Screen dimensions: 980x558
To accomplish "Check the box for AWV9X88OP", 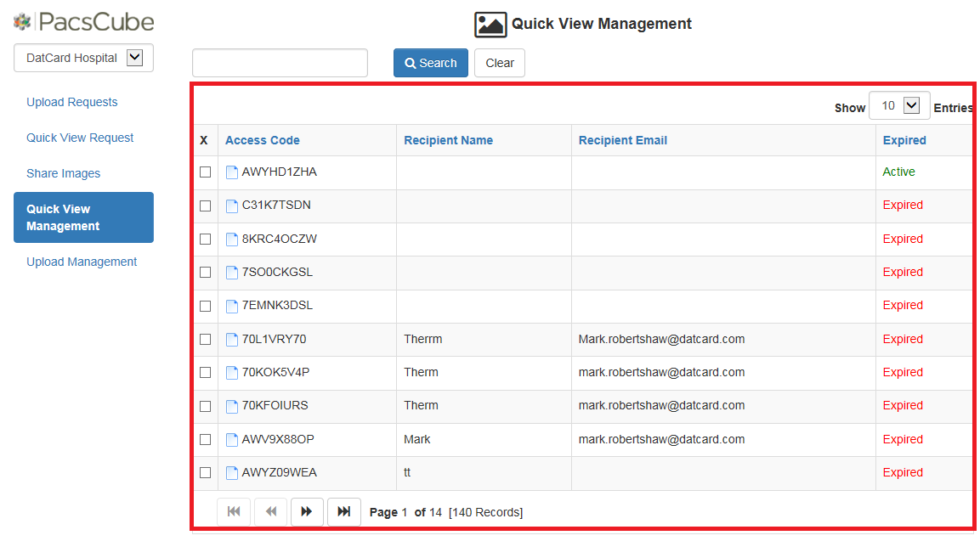I will (x=205, y=439).
